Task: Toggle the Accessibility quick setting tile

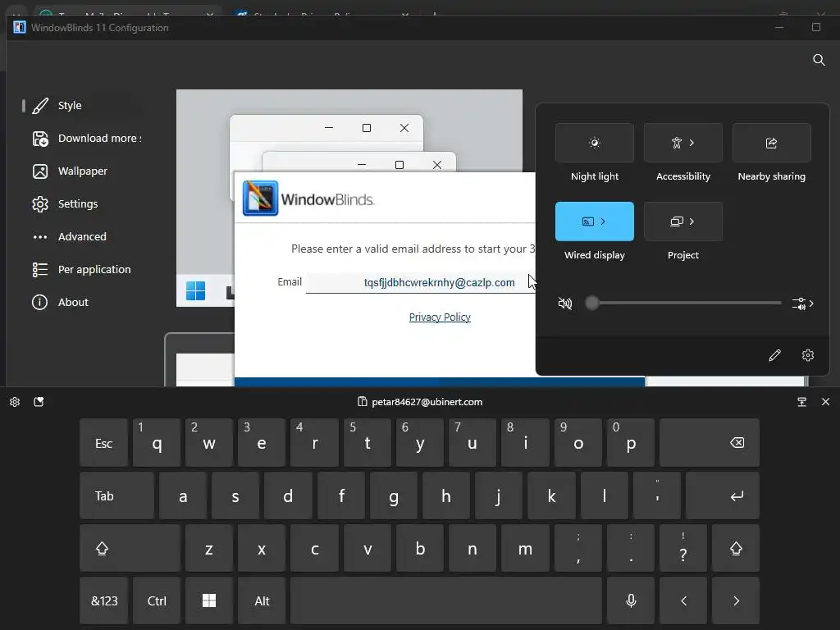Action: (x=677, y=143)
